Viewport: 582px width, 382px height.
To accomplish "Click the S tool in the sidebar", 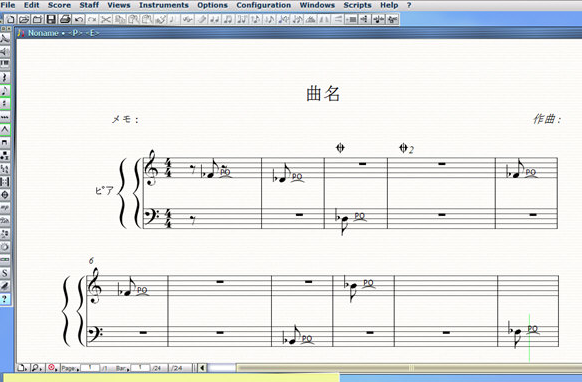I will point(5,273).
